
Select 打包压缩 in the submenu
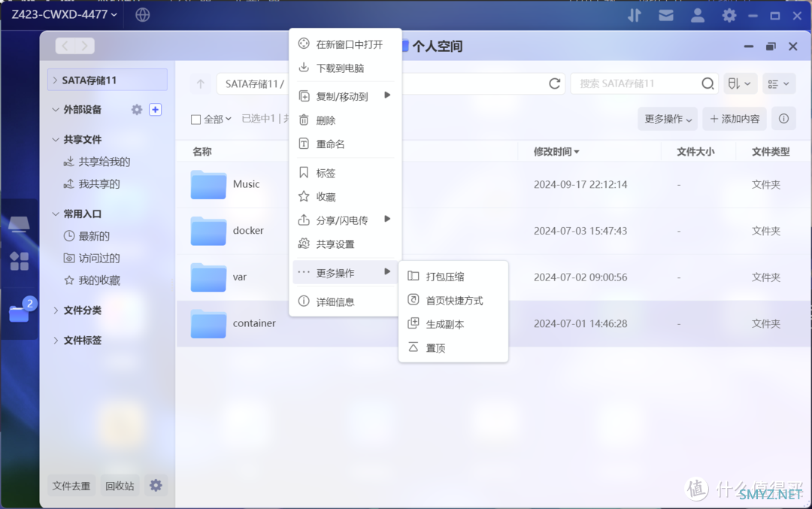click(x=453, y=277)
